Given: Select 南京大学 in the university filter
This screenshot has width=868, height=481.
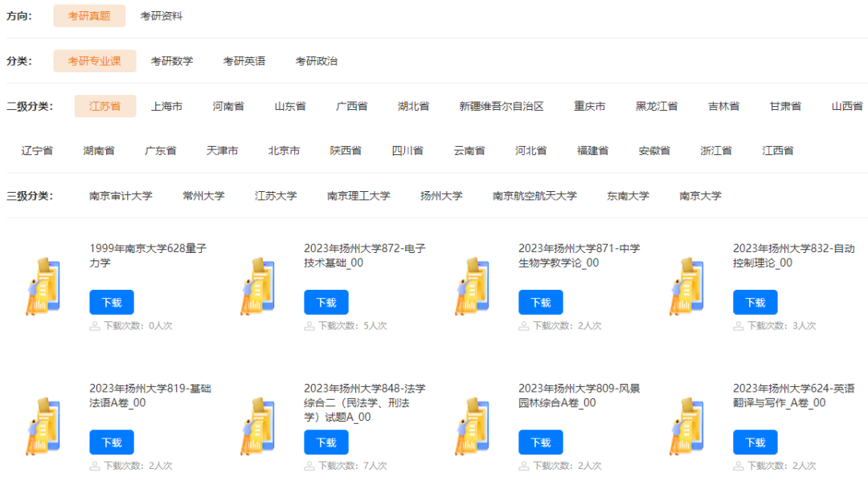Looking at the screenshot, I should tap(700, 195).
